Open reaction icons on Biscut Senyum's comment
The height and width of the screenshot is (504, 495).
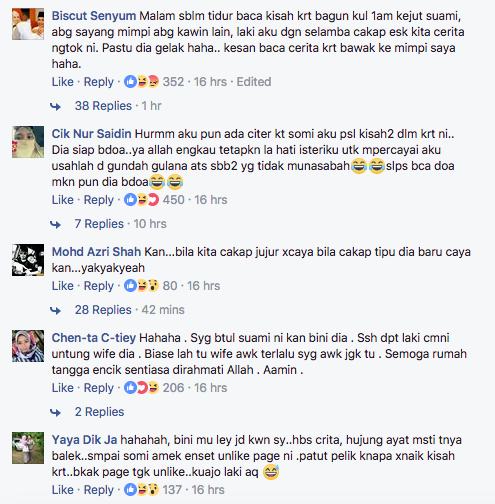pyautogui.click(x=142, y=82)
